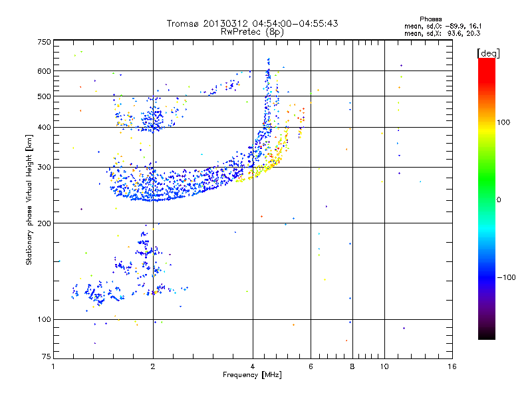The width and height of the screenshot is (532, 399).
Task: Click the x-axis tick label '8'
Action: (x=352, y=366)
